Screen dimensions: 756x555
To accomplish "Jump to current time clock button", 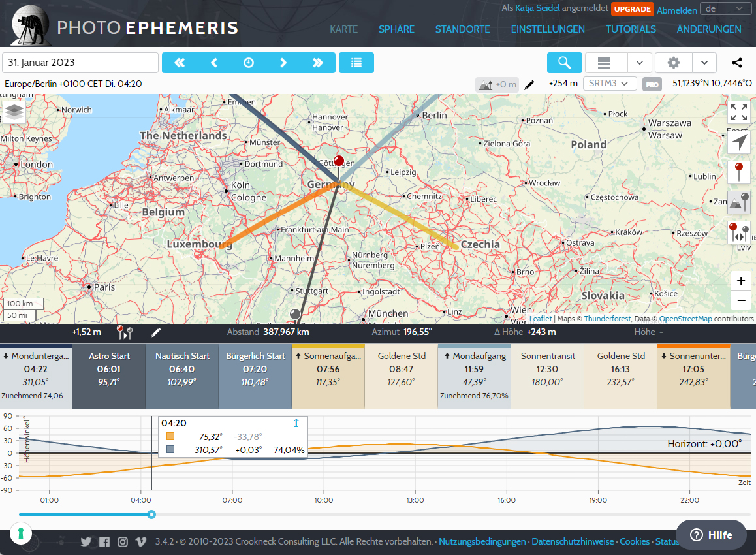I will click(x=249, y=63).
